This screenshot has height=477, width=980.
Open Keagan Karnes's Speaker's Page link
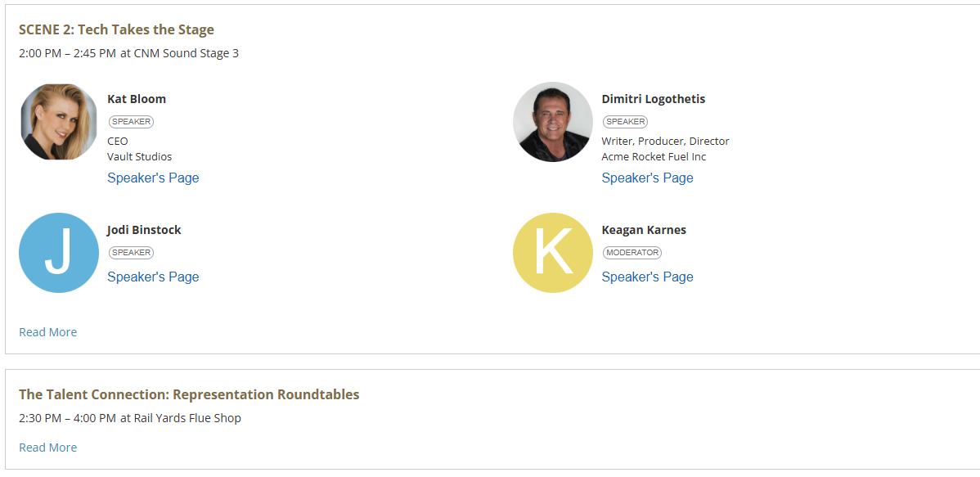coord(648,277)
